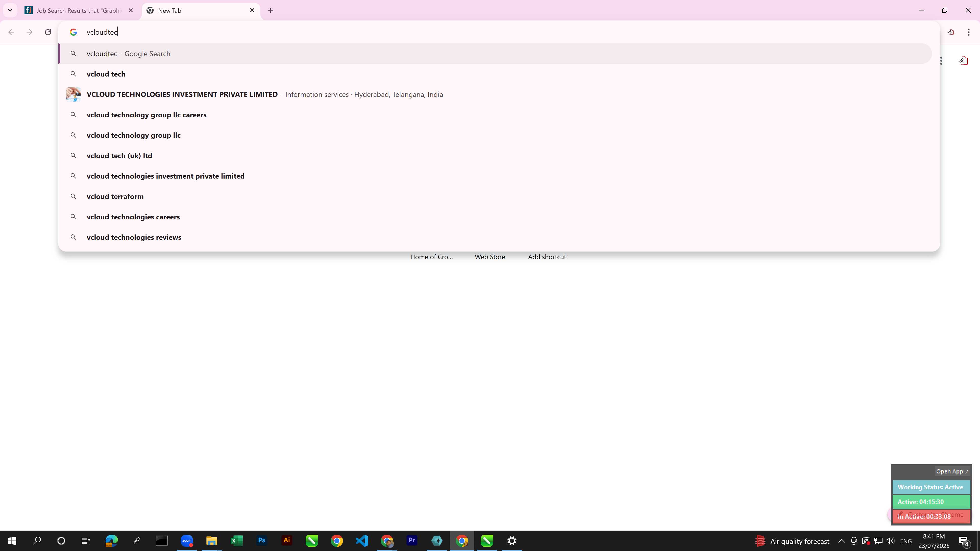Open Chrome profile-photo window in taskbar
The image size is (980, 551).
click(387, 541)
